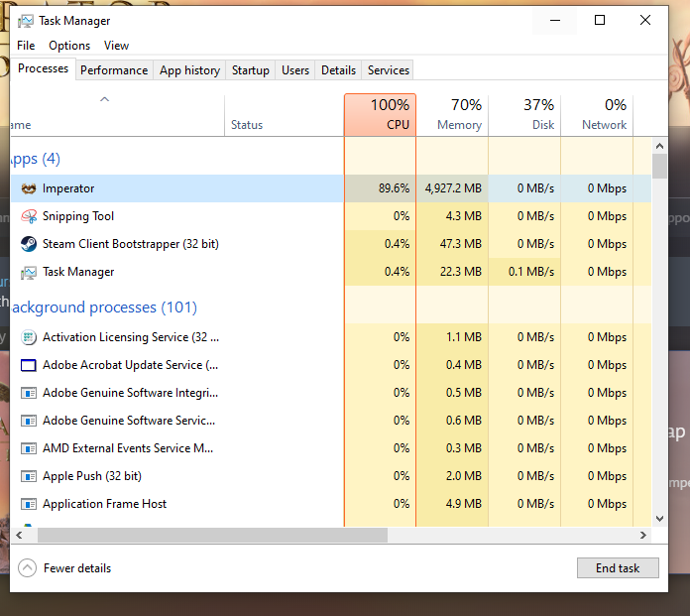690x616 pixels.
Task: Switch to the Performance tab
Action: click(x=114, y=70)
